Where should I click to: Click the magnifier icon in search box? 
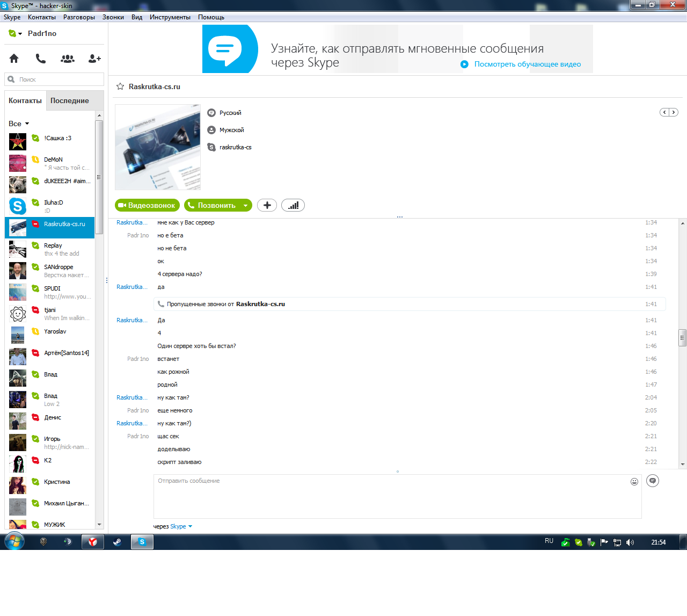coord(11,79)
